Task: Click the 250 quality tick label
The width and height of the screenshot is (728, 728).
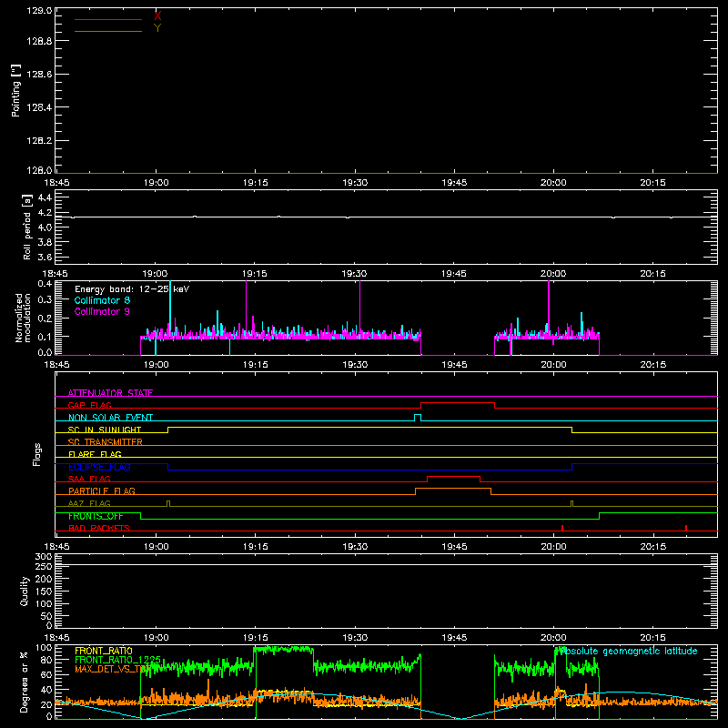Action: click(44, 566)
